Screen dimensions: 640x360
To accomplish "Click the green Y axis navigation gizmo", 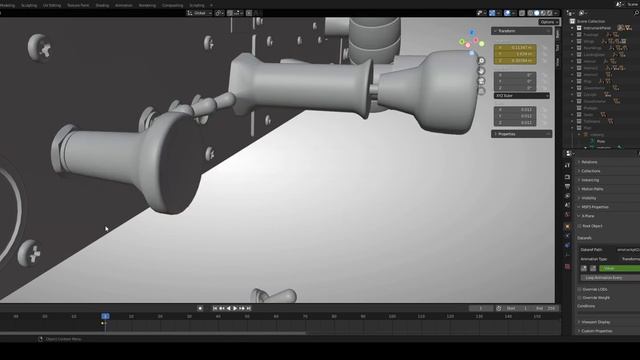I will [462, 41].
